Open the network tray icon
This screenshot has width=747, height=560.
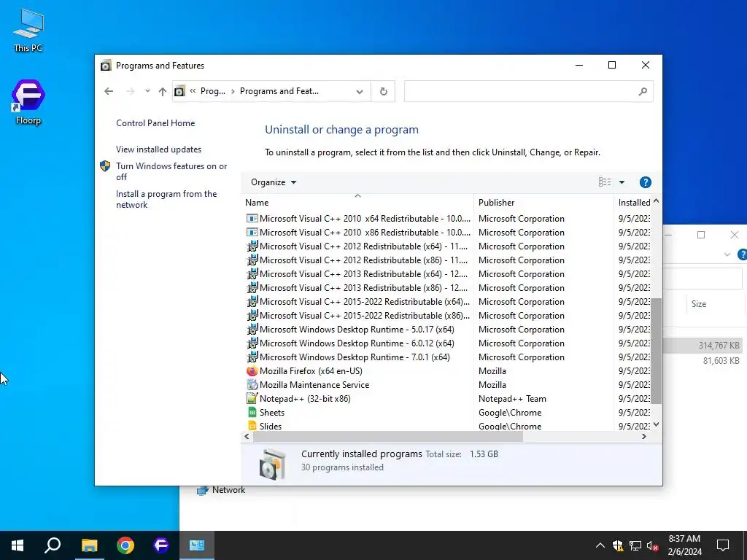pyautogui.click(x=635, y=545)
